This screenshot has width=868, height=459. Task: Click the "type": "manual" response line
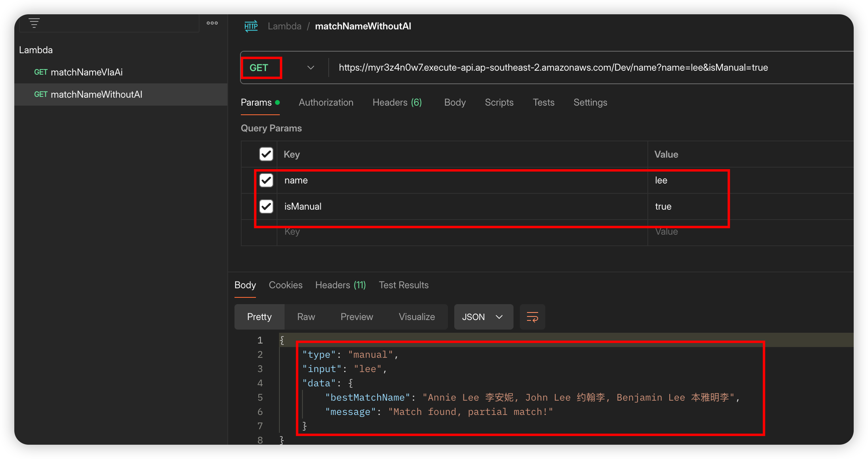(351, 355)
